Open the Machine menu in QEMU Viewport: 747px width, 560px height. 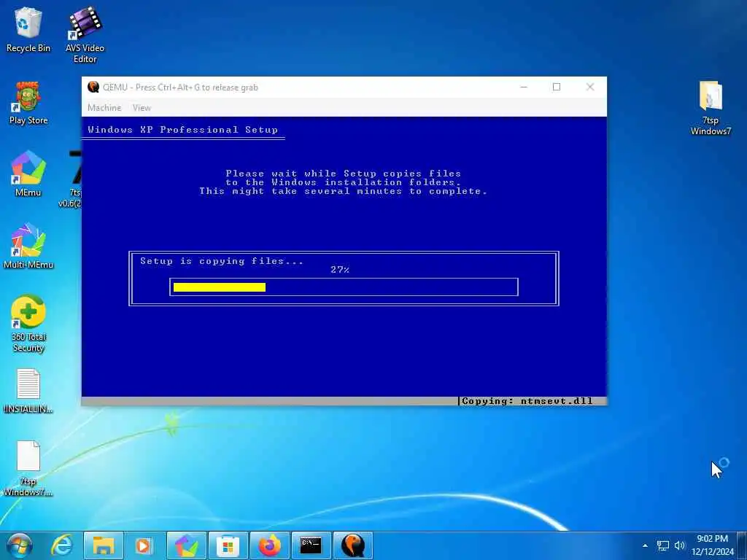tap(104, 108)
